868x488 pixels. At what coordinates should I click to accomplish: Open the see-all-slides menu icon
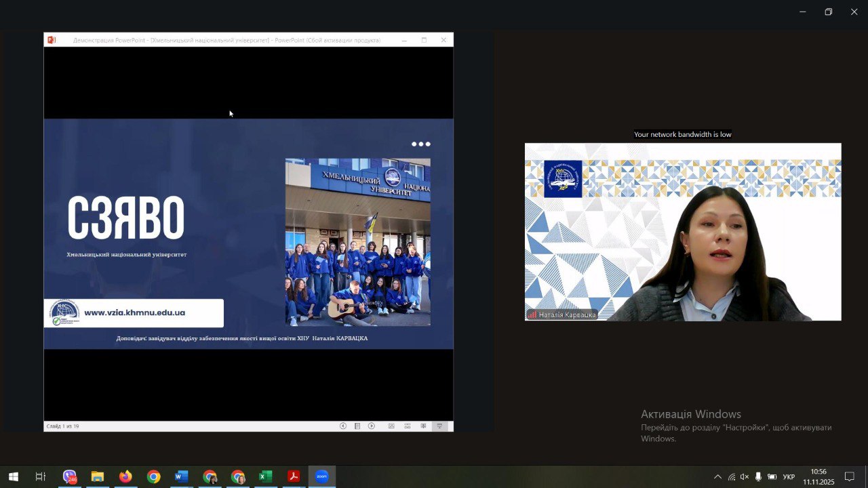(357, 426)
